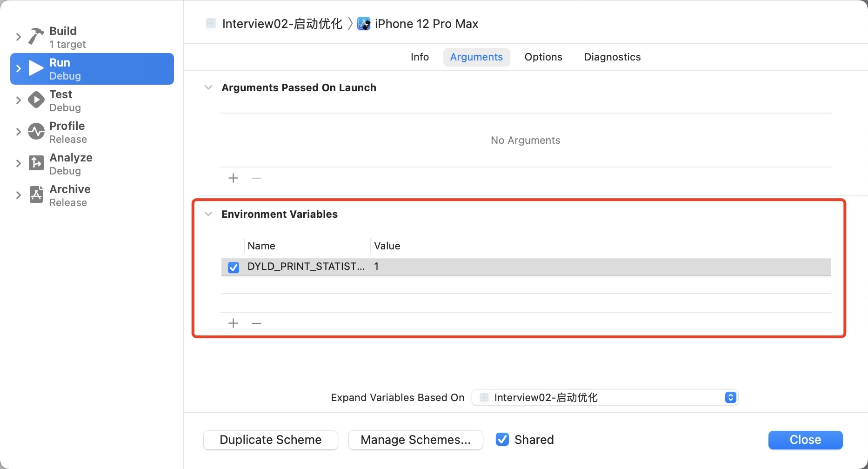
Task: Select the Profile Release action
Action: pyautogui.click(x=92, y=132)
